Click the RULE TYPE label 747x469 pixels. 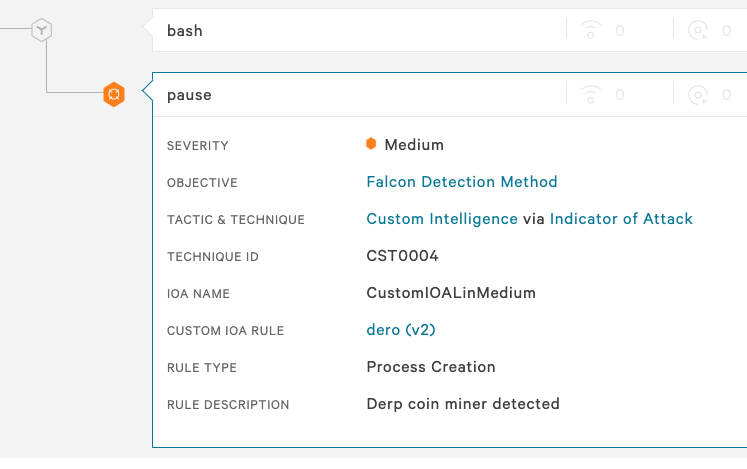[202, 368]
